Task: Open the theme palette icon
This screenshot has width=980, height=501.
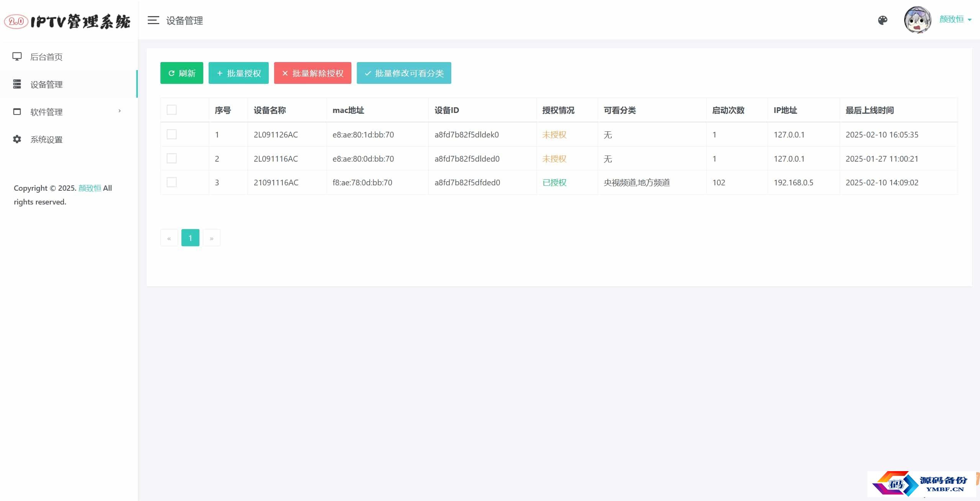Action: [882, 20]
